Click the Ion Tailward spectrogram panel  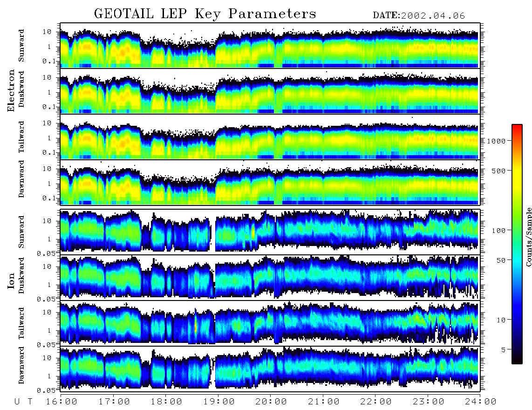(x=270, y=323)
